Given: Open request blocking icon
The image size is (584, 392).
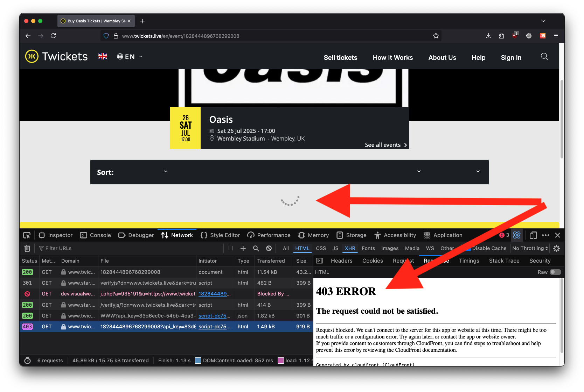Looking at the screenshot, I should (x=269, y=248).
